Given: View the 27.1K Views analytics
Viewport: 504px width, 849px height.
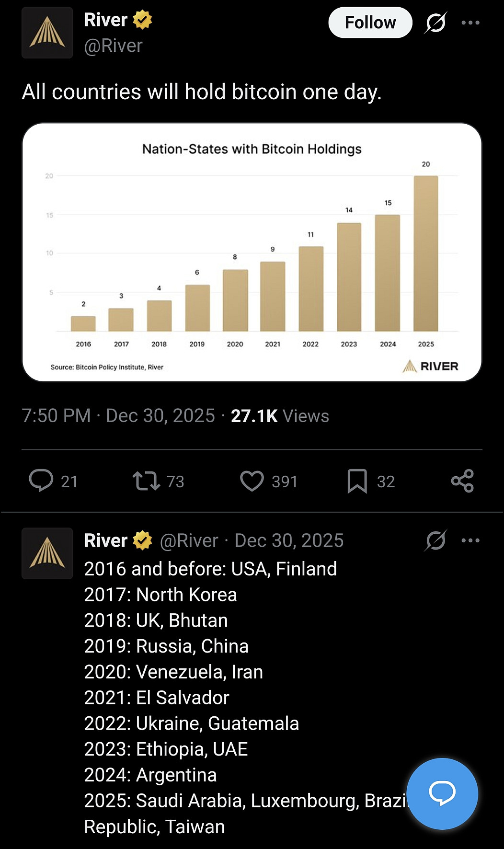Looking at the screenshot, I should coord(280,416).
